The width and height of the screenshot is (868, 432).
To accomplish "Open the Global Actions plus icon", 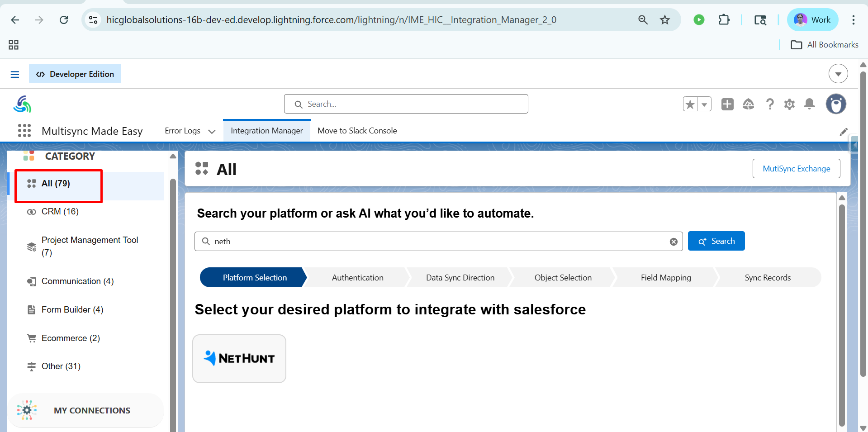I will tap(727, 104).
